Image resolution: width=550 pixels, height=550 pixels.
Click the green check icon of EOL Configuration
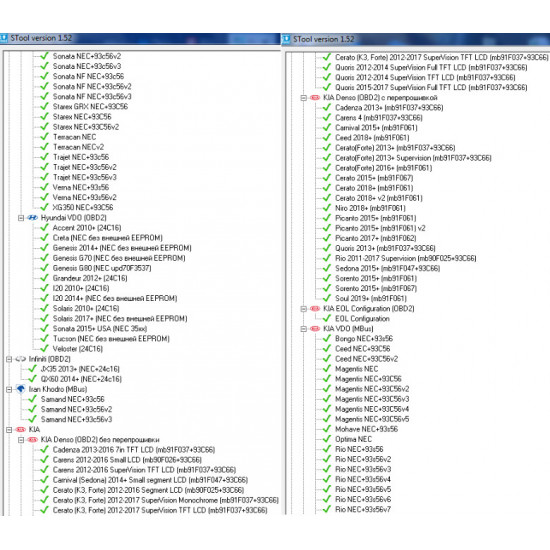pyautogui.click(x=327, y=318)
